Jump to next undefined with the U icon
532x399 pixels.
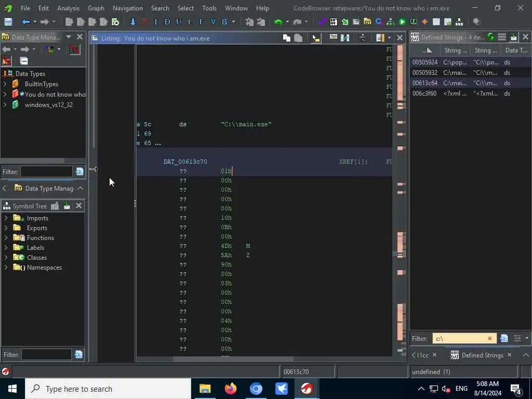[179, 22]
